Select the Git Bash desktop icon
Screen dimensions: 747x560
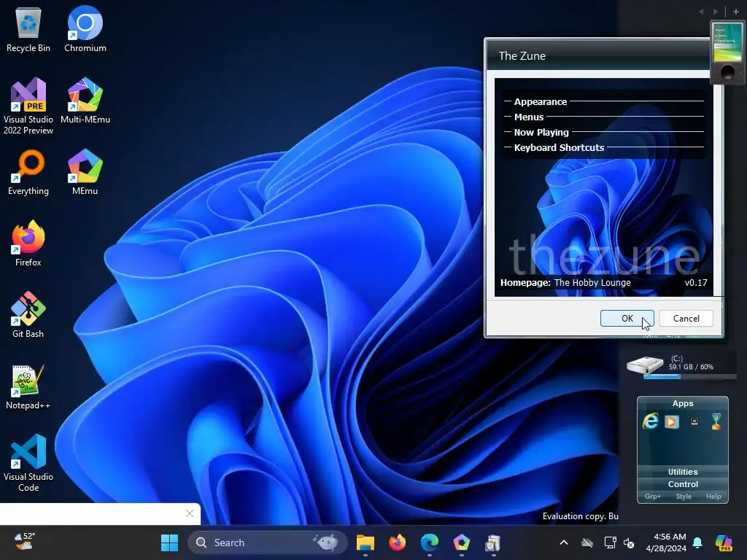point(28,315)
